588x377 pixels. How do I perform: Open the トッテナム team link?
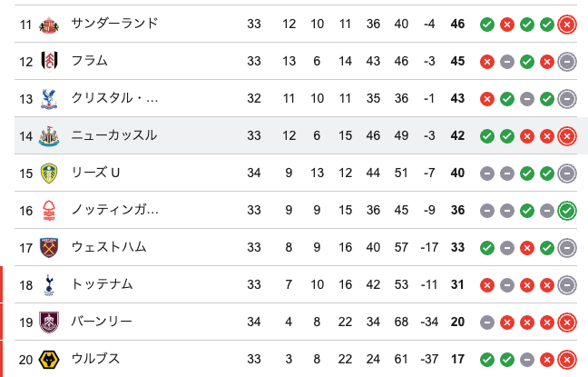click(102, 284)
